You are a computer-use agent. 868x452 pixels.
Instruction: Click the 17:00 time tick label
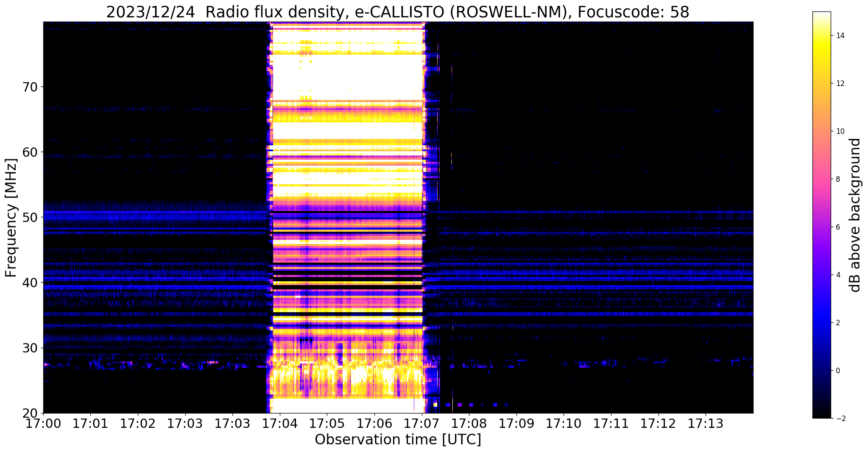click(43, 423)
